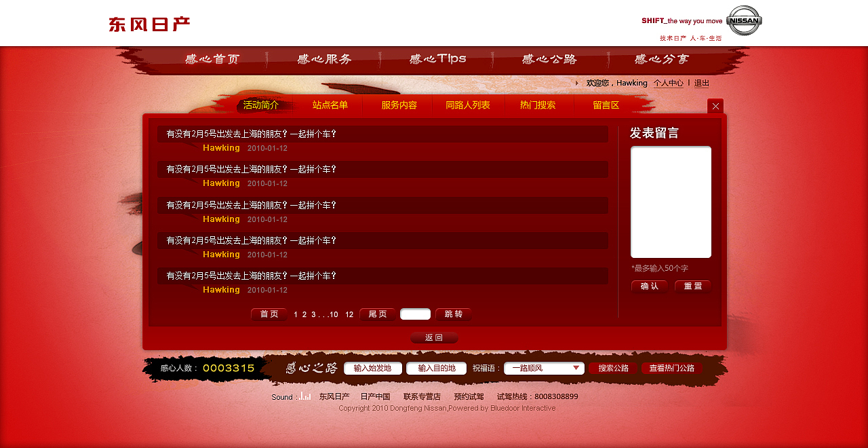Click the *最多输入50个字 hint

(660, 269)
